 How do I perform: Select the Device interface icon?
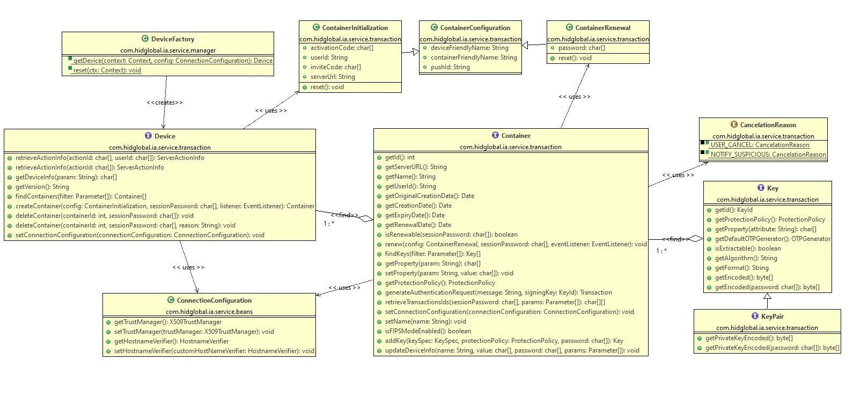pos(148,136)
